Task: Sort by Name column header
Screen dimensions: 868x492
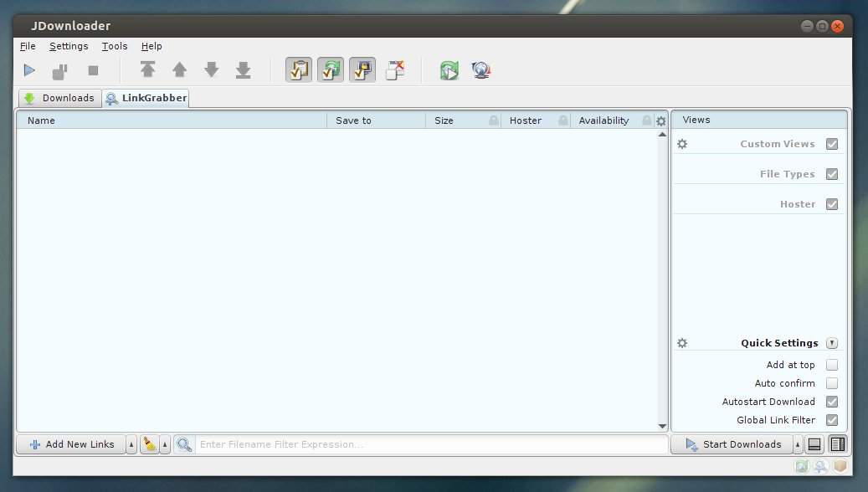Action: coord(172,120)
